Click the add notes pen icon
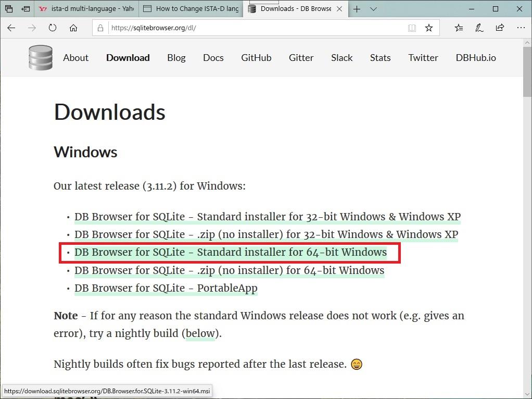This screenshot has height=399, width=532. pos(479,28)
